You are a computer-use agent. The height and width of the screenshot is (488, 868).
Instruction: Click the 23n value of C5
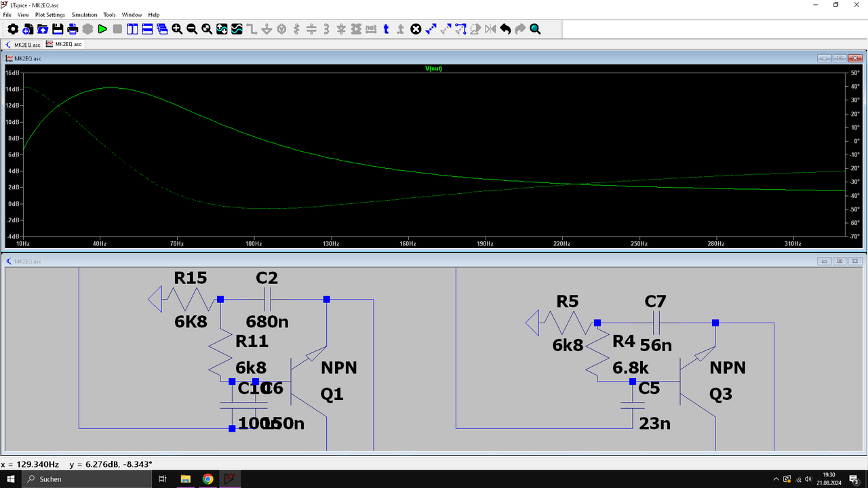tap(655, 424)
